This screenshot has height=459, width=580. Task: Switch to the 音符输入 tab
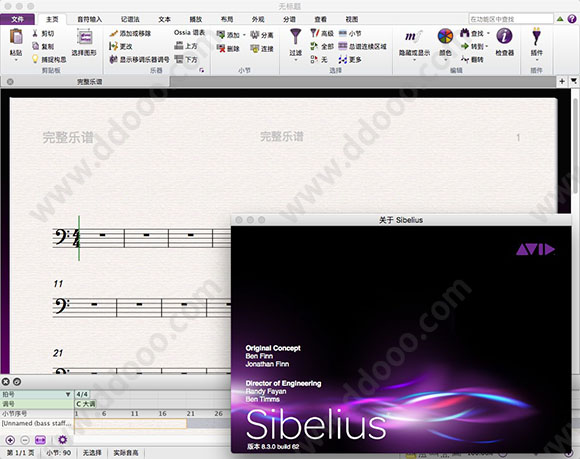click(x=90, y=19)
